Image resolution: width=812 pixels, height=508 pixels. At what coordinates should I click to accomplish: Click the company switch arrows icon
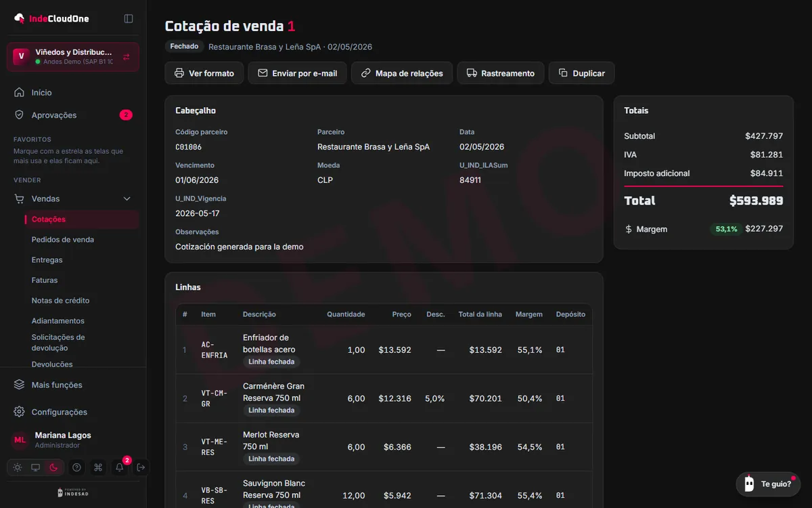(127, 57)
